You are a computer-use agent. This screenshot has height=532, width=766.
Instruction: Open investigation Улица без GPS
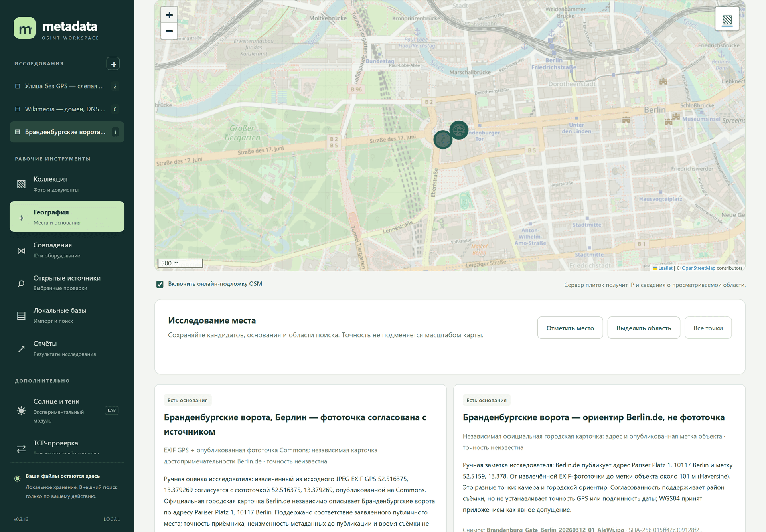tap(67, 86)
